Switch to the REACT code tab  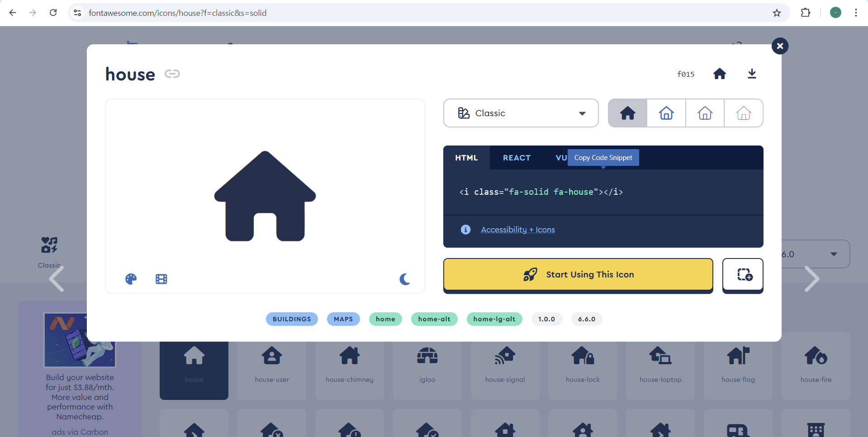click(x=517, y=158)
